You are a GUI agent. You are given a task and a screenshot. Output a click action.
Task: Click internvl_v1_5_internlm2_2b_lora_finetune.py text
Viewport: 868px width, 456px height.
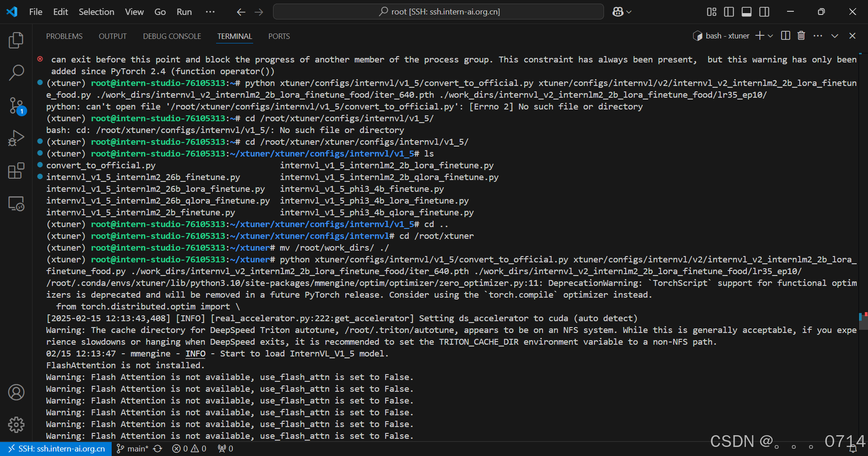click(x=387, y=166)
